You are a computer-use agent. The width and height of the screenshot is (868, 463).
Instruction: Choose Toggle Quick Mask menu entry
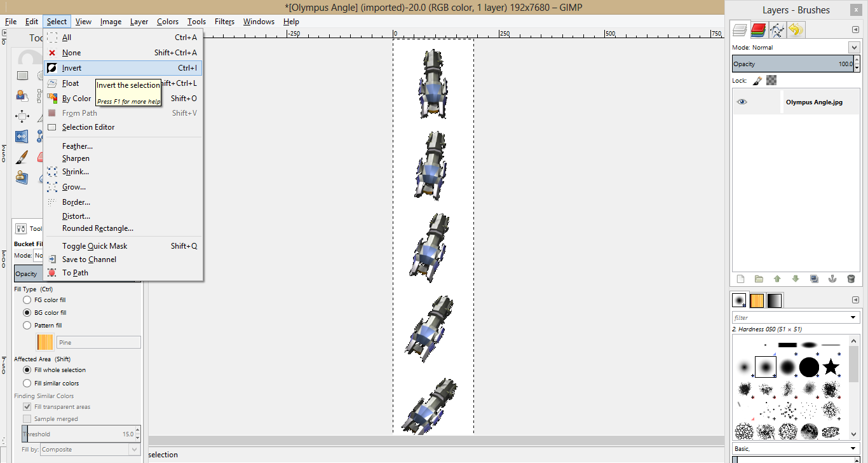tap(123, 246)
